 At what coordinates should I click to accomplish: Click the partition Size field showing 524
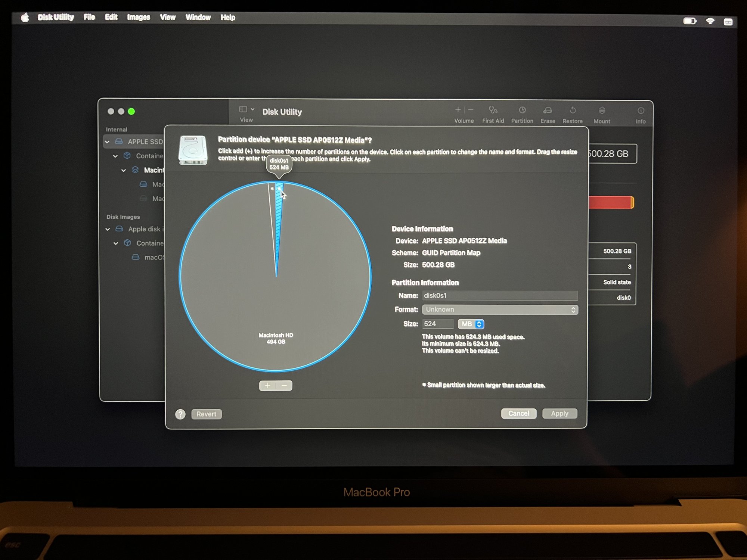pyautogui.click(x=438, y=324)
